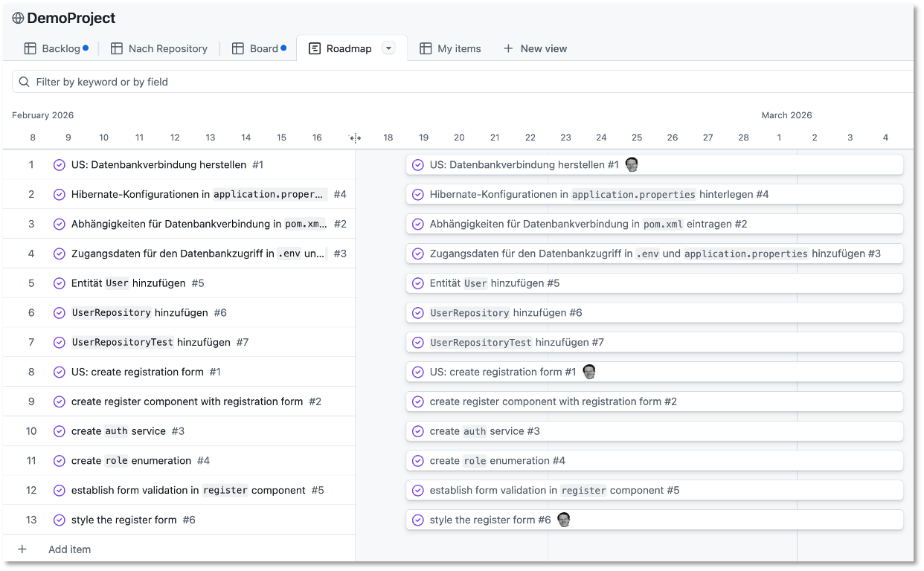
Task: Open table row 'style the register form #6'
Action: [x=179, y=520]
